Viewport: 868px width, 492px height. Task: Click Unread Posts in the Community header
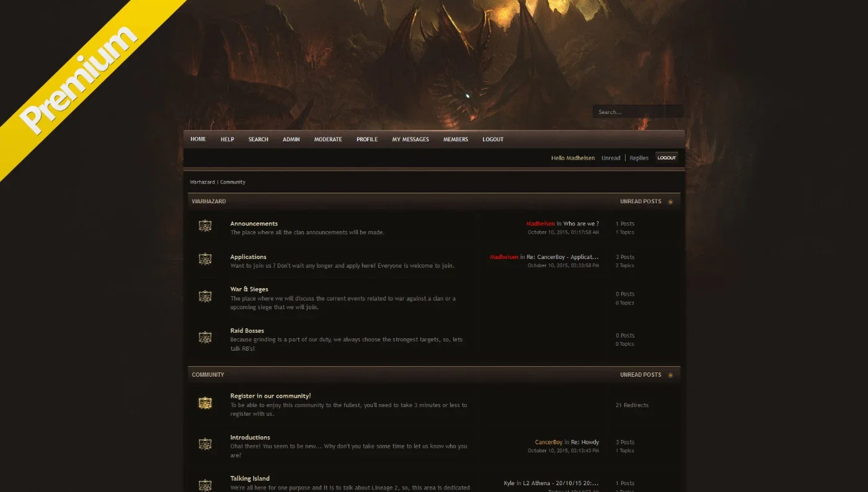tap(640, 375)
